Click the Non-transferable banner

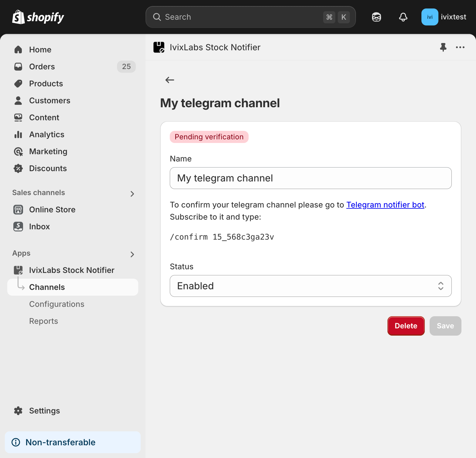pos(73,442)
